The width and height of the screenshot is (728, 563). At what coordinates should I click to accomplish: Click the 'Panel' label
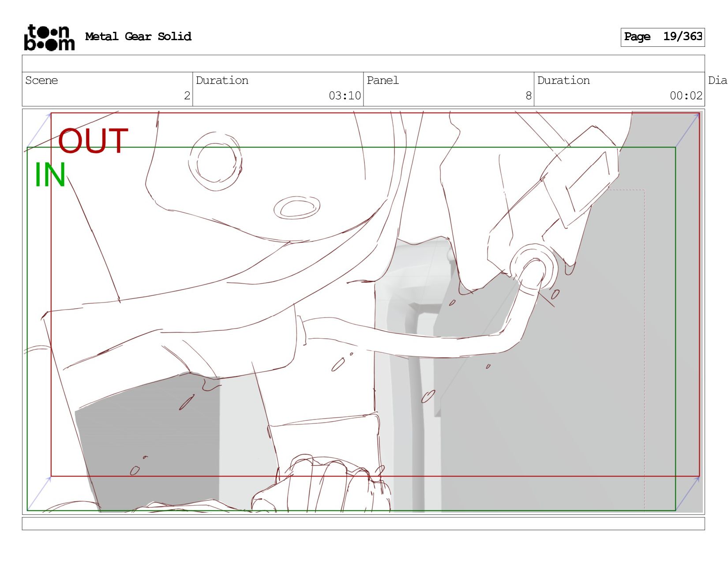point(383,80)
